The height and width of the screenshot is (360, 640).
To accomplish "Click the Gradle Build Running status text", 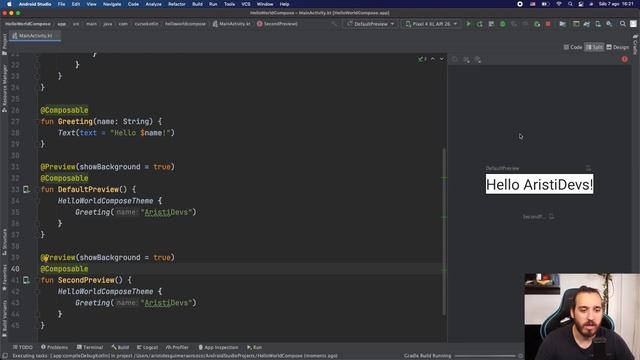I will (427, 356).
